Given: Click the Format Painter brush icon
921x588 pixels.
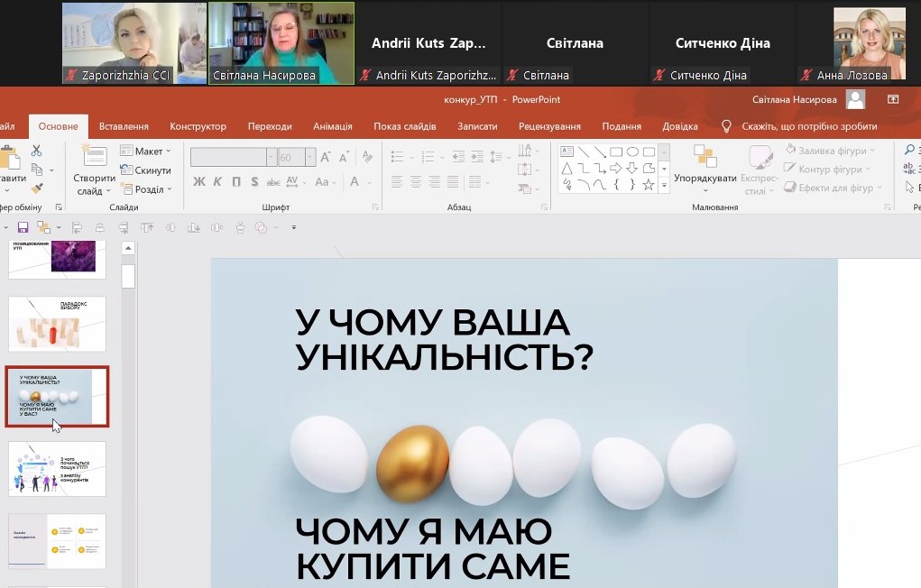Looking at the screenshot, I should (36, 188).
